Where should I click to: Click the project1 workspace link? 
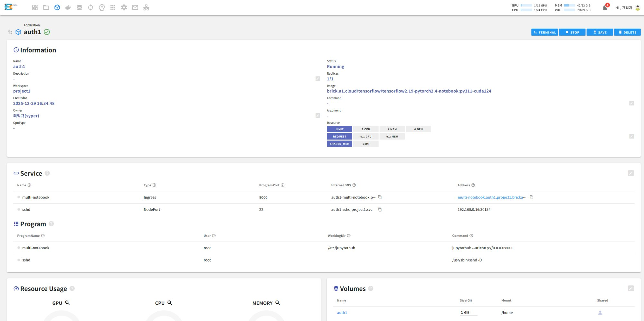click(x=22, y=91)
